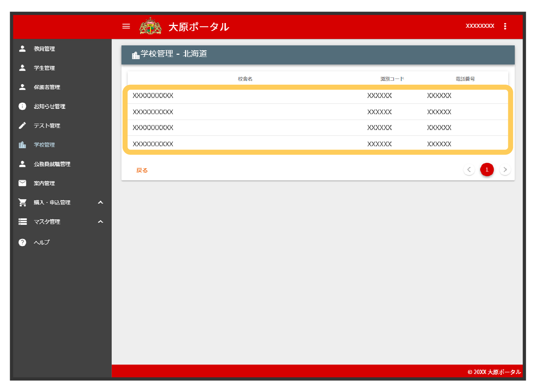Click the info icon beside お知らせ管理
Image resolution: width=536 pixels, height=392 pixels.
(x=22, y=106)
